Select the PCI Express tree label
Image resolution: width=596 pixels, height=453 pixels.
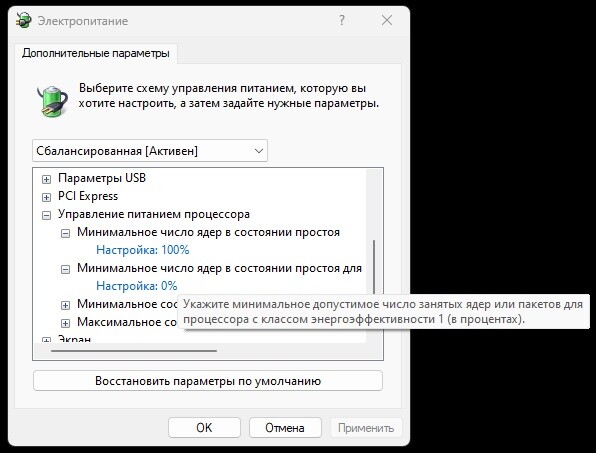coord(88,196)
